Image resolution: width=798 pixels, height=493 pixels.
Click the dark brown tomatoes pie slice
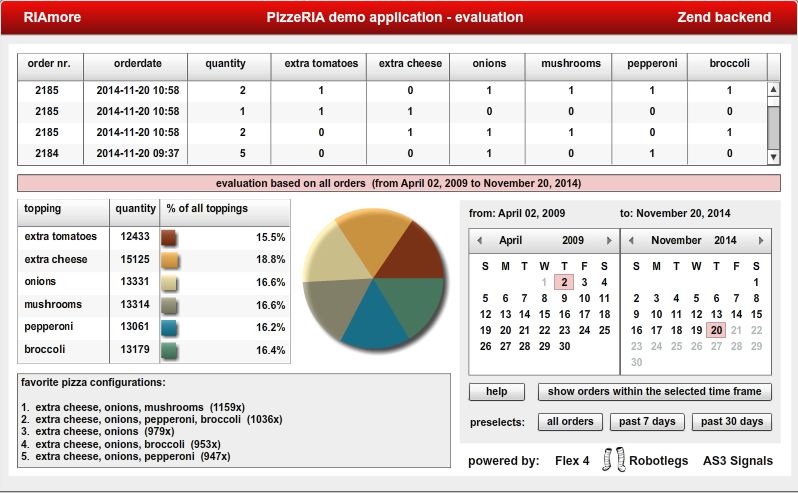click(415, 254)
